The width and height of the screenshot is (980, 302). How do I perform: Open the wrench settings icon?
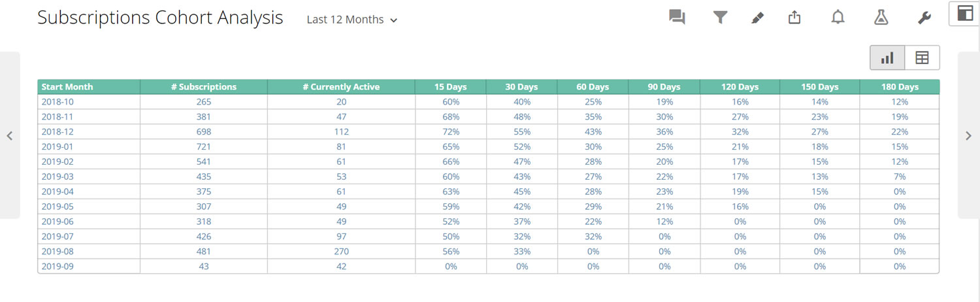924,18
